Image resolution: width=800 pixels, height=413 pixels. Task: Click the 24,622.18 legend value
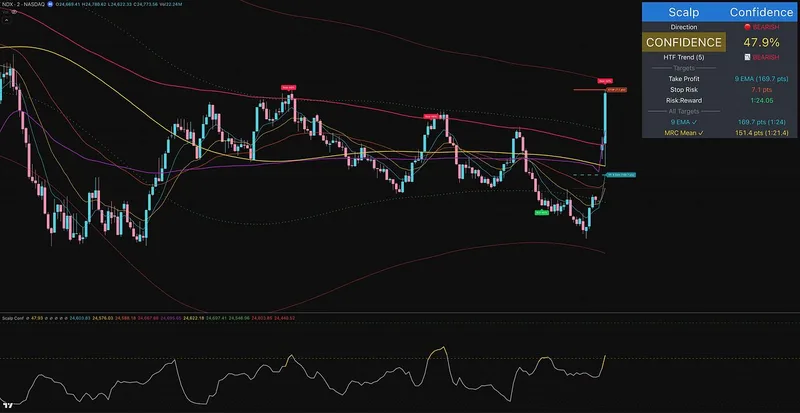(x=194, y=318)
